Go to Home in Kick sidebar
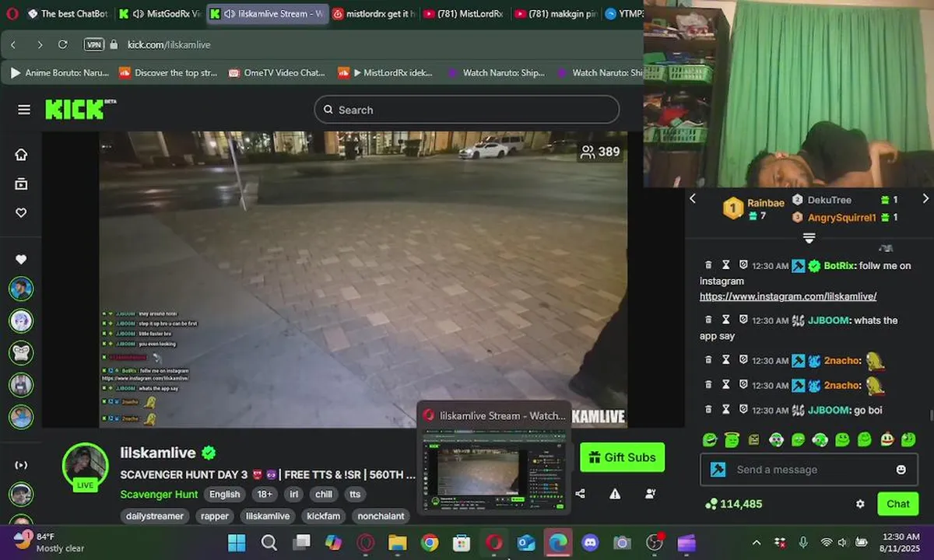 pos(21,154)
